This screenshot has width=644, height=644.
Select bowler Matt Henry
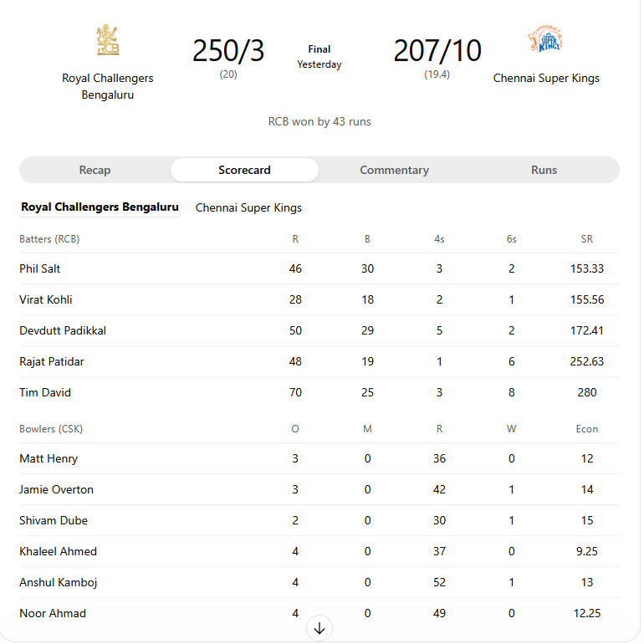click(x=49, y=458)
